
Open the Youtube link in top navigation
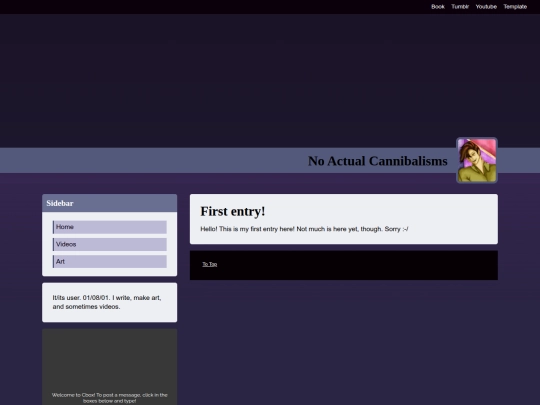point(486,7)
